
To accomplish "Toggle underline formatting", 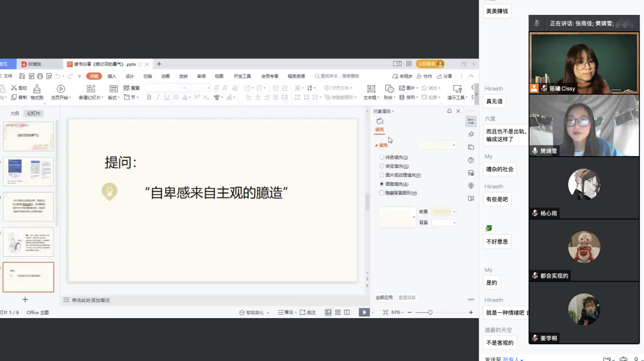I will 166,97.
